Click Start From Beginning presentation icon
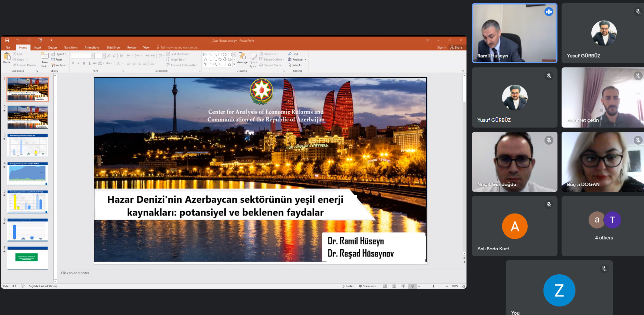The image size is (644, 315). (40, 40)
